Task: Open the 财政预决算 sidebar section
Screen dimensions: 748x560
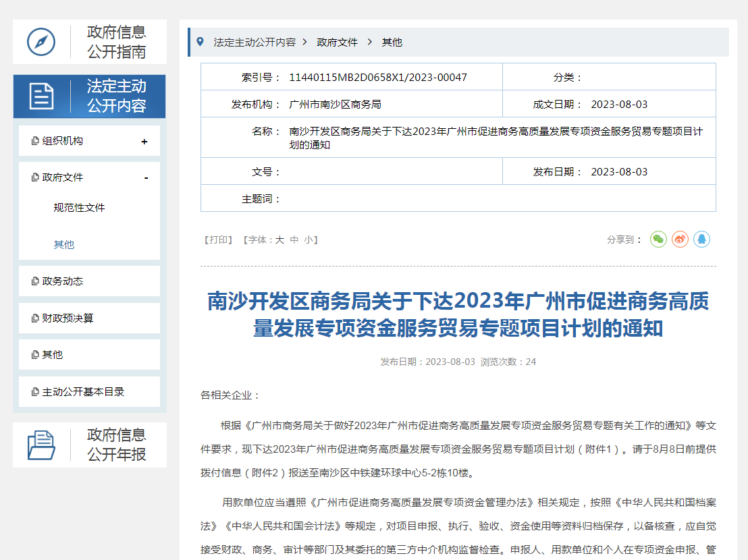Action: click(68, 318)
